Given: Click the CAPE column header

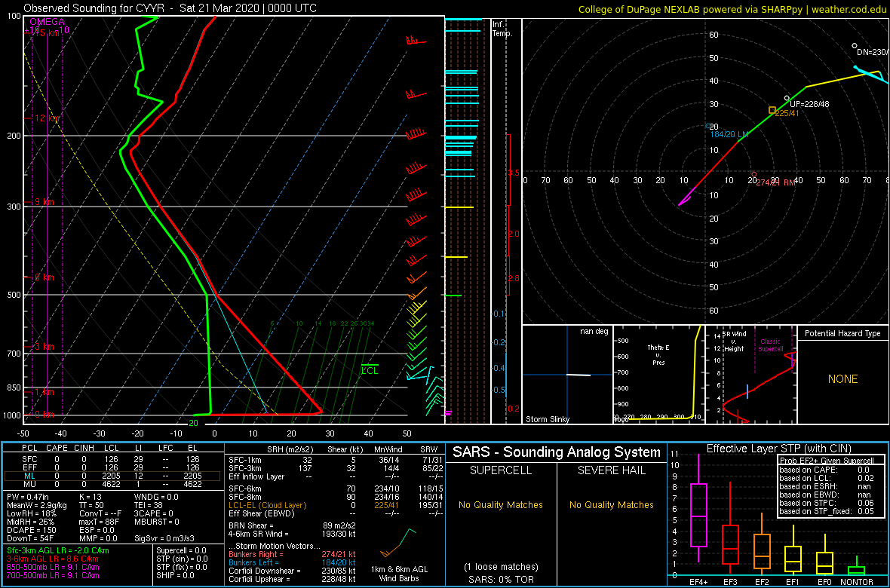Looking at the screenshot, I should click(57, 449).
